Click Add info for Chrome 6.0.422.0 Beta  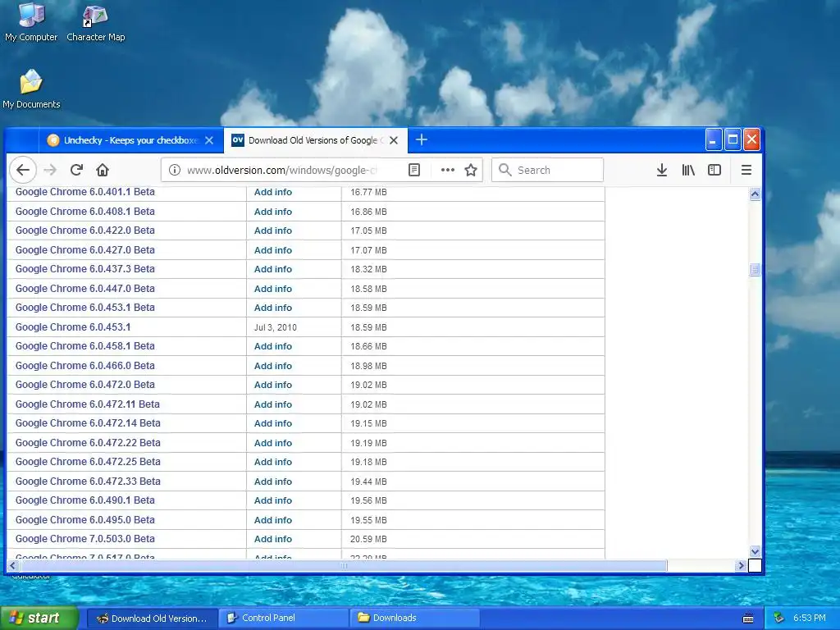point(272,231)
